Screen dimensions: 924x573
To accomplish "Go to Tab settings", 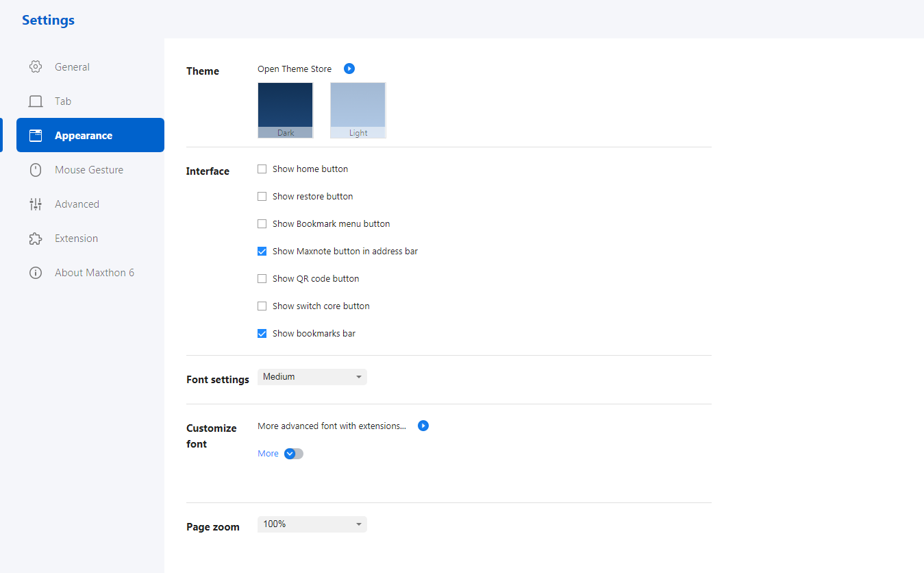I will point(90,101).
